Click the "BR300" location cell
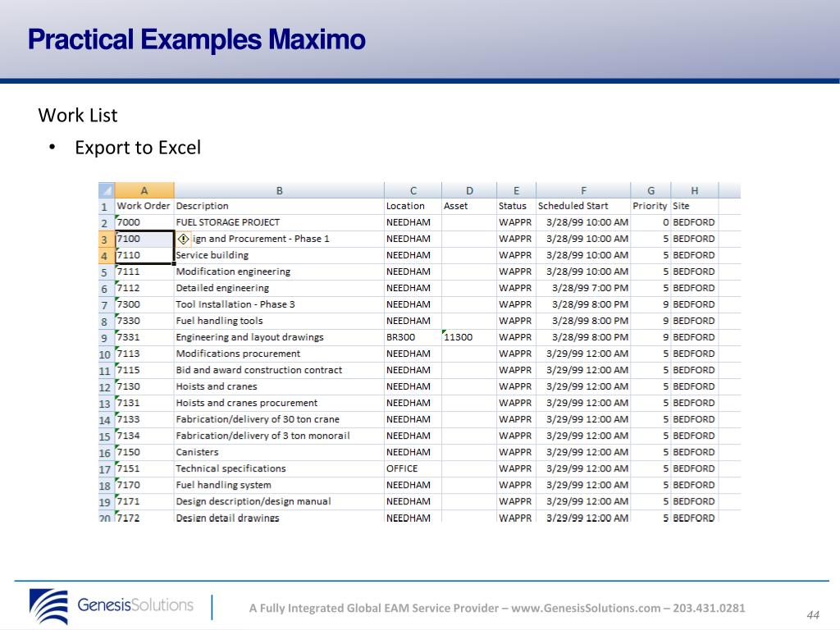 (413, 338)
